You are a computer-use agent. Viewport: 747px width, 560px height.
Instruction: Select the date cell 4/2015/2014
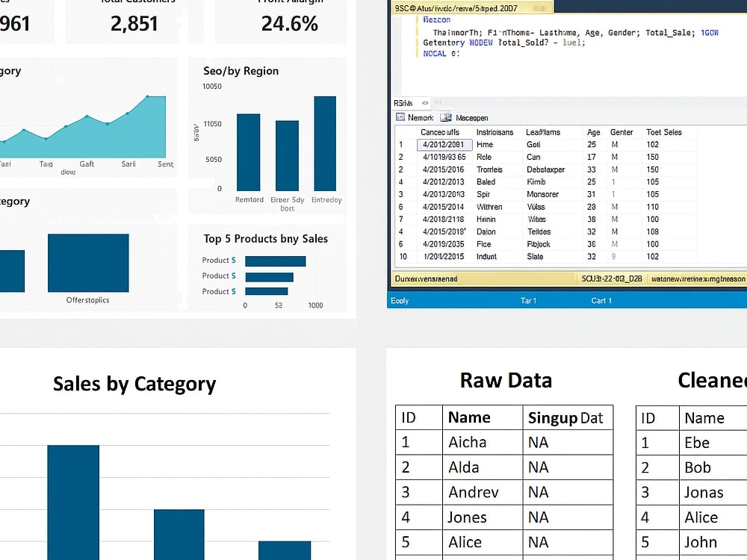click(443, 207)
